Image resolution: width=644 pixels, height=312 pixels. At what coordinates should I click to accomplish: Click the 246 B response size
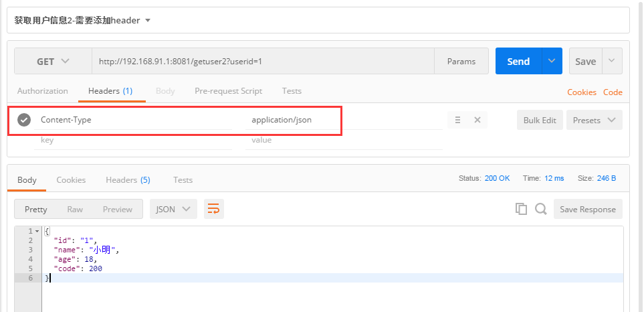pos(606,178)
